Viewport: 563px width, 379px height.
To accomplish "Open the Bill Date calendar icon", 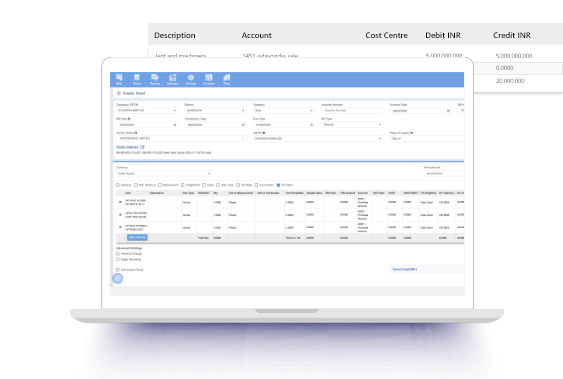I will pos(175,125).
